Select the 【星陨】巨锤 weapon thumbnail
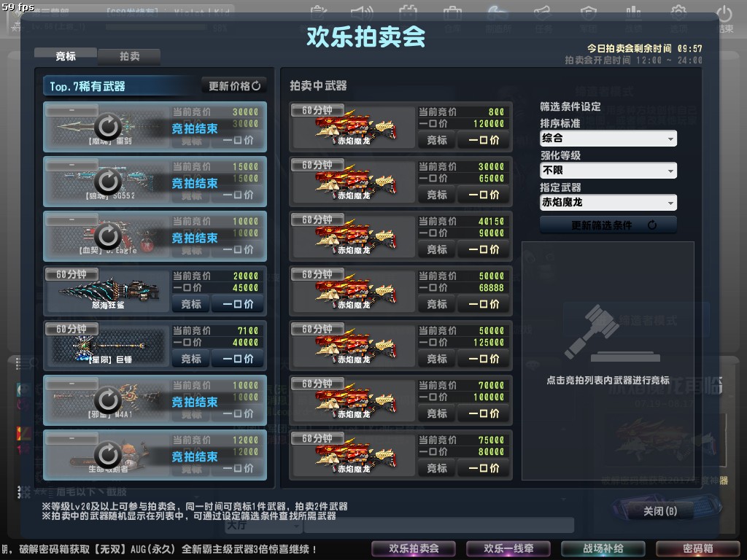Viewport: 747px width, 560px height. pos(108,346)
